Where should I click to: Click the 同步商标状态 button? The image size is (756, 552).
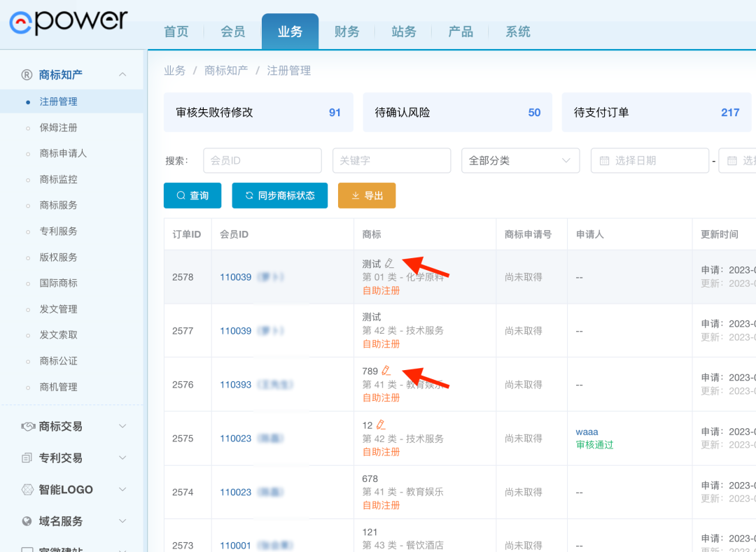[279, 196]
